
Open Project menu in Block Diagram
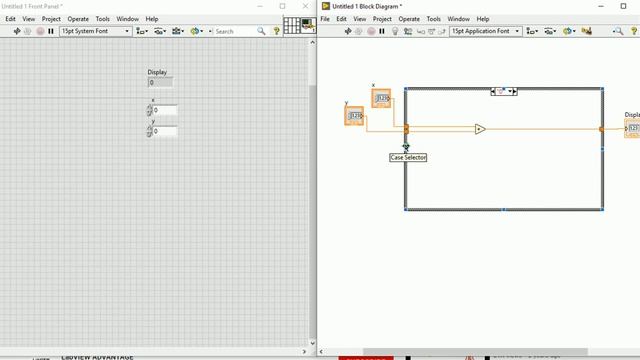click(382, 19)
